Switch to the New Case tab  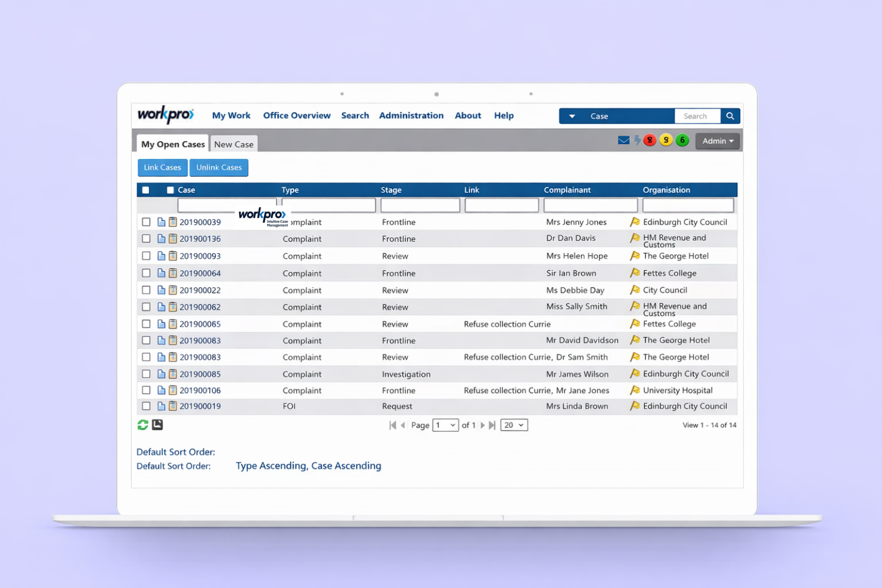point(234,144)
